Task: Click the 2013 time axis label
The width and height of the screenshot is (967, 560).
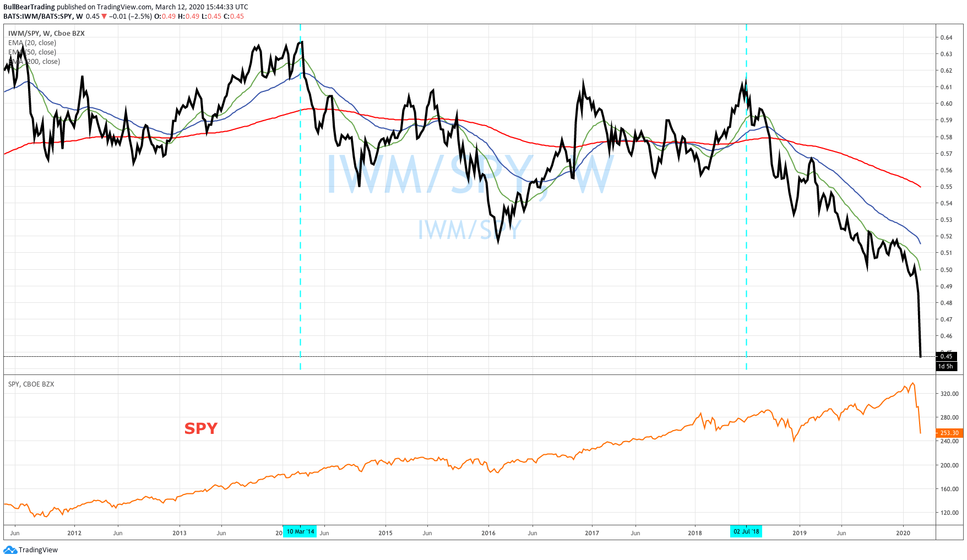Action: coord(180,533)
